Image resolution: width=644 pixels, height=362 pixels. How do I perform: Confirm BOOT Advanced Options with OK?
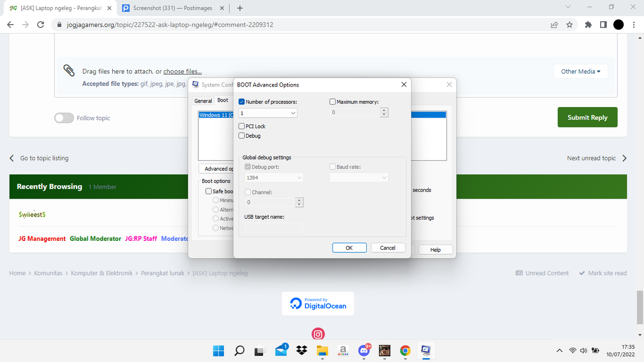pyautogui.click(x=349, y=248)
